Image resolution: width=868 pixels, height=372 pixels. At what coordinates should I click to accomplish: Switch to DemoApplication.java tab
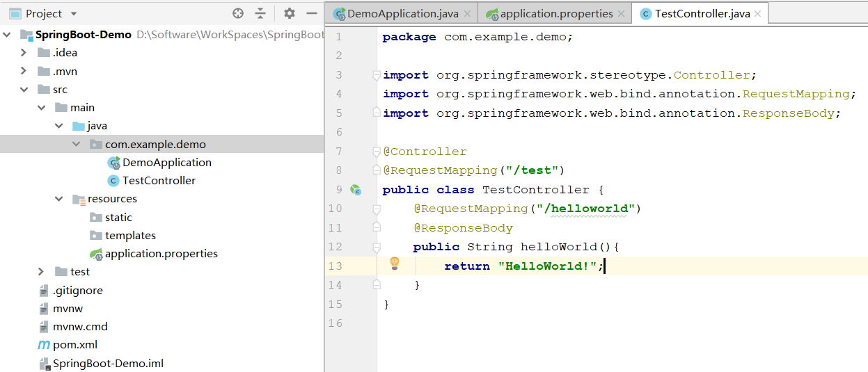pyautogui.click(x=402, y=13)
